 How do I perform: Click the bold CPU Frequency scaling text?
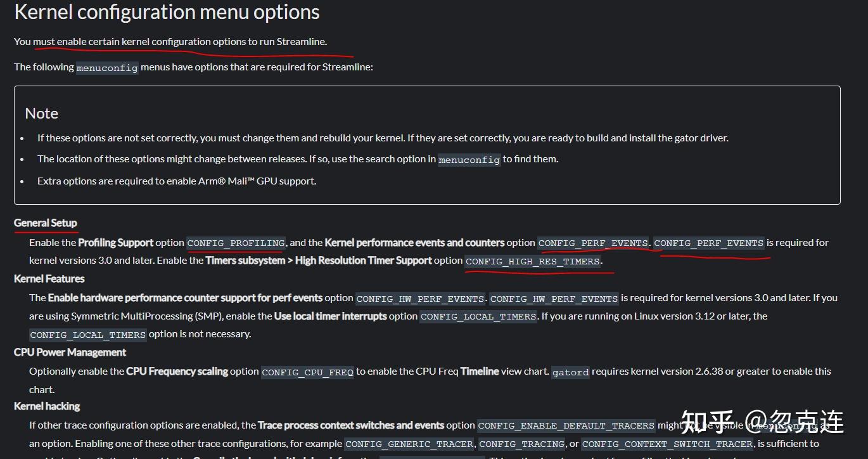[177, 372]
